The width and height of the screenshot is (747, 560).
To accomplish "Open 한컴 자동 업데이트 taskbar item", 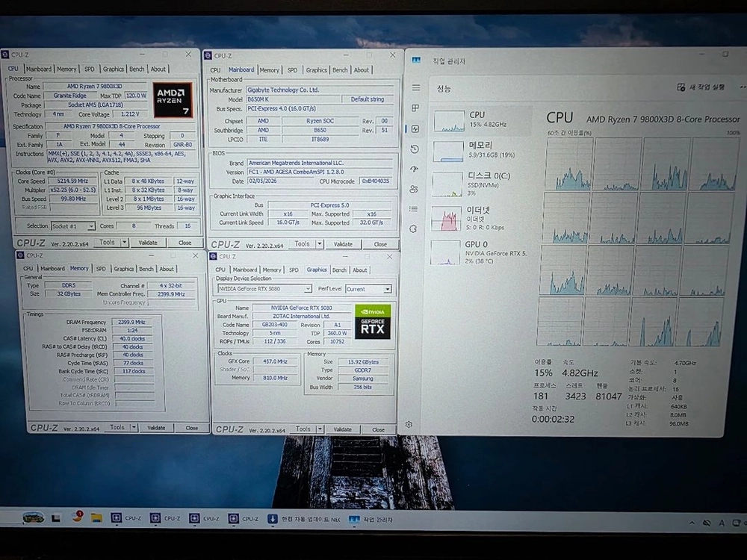I will (x=304, y=519).
